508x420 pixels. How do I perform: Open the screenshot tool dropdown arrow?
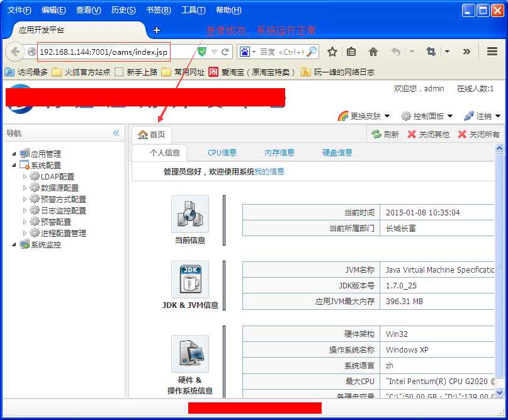point(447,52)
